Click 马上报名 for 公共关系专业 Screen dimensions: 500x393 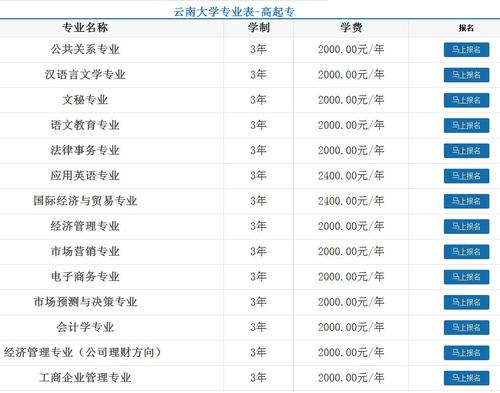pos(466,50)
